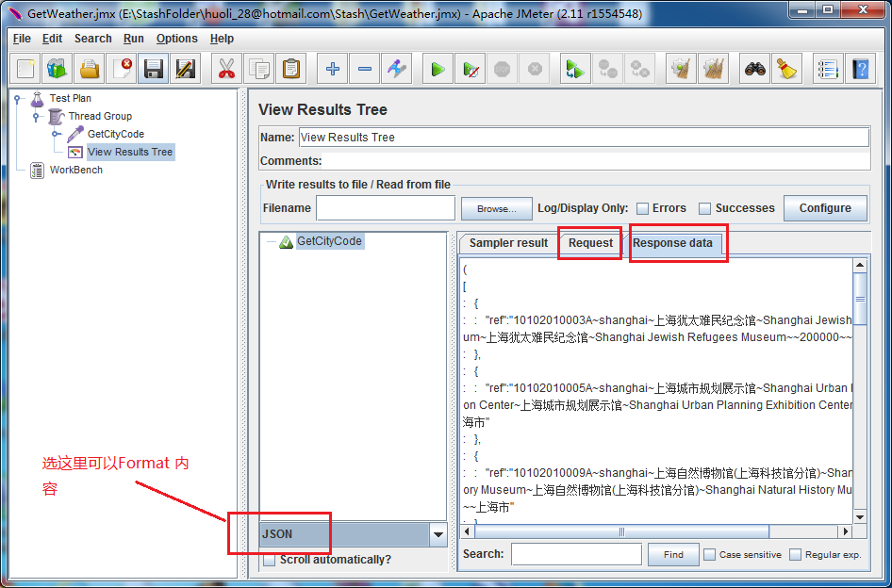Viewport: 892px width, 588px height.
Task: Open the Templates icon in toolbar
Action: coord(57,69)
